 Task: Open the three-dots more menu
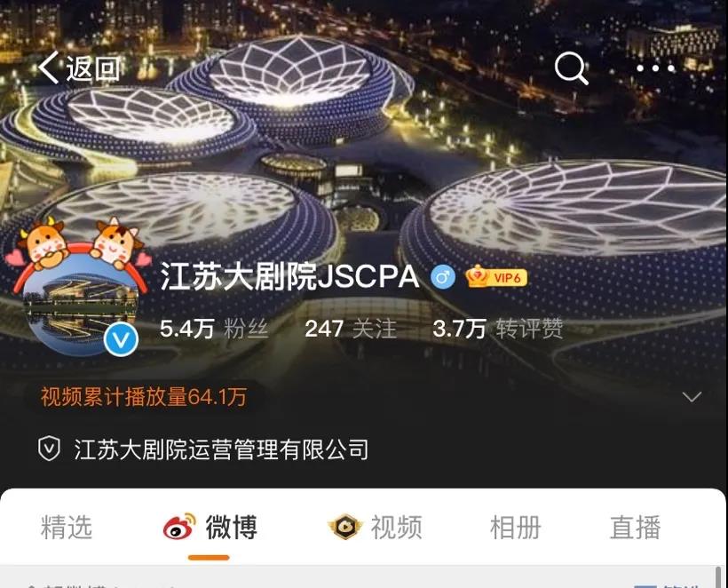click(x=655, y=68)
